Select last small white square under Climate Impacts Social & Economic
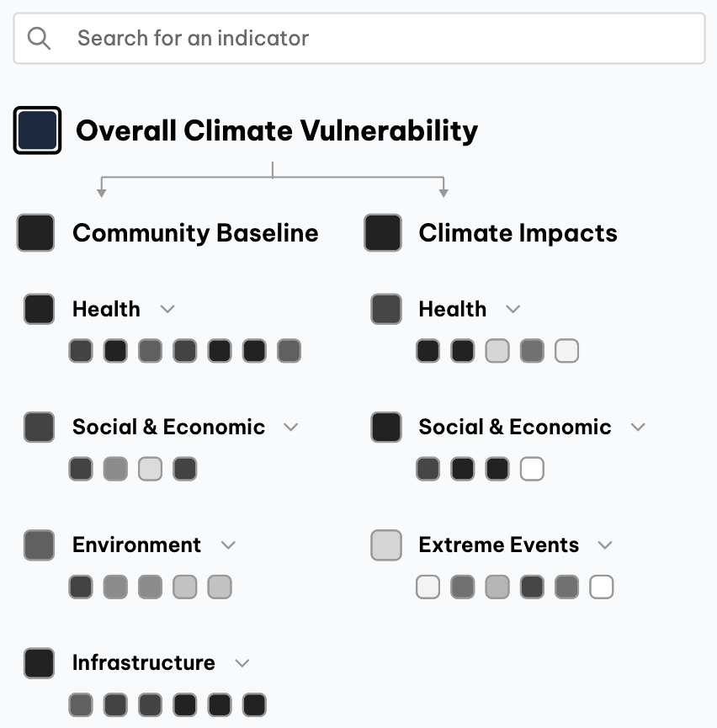 coord(532,469)
